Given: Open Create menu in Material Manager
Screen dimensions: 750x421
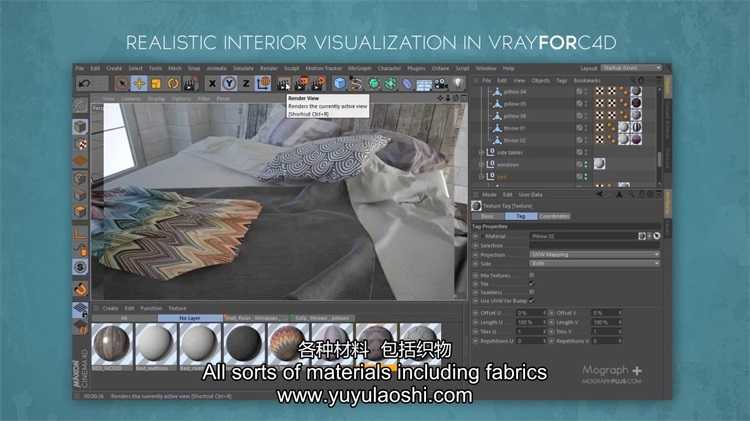Looking at the screenshot, I should 110,309.
